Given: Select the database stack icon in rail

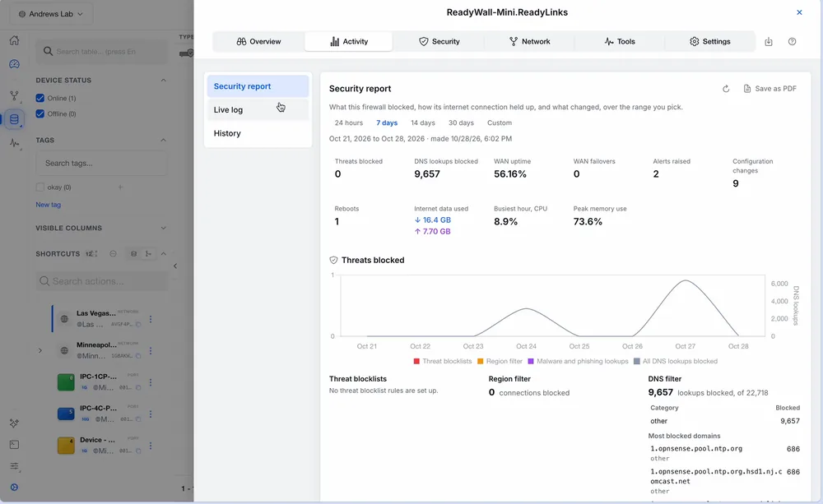Looking at the screenshot, I should [14, 119].
